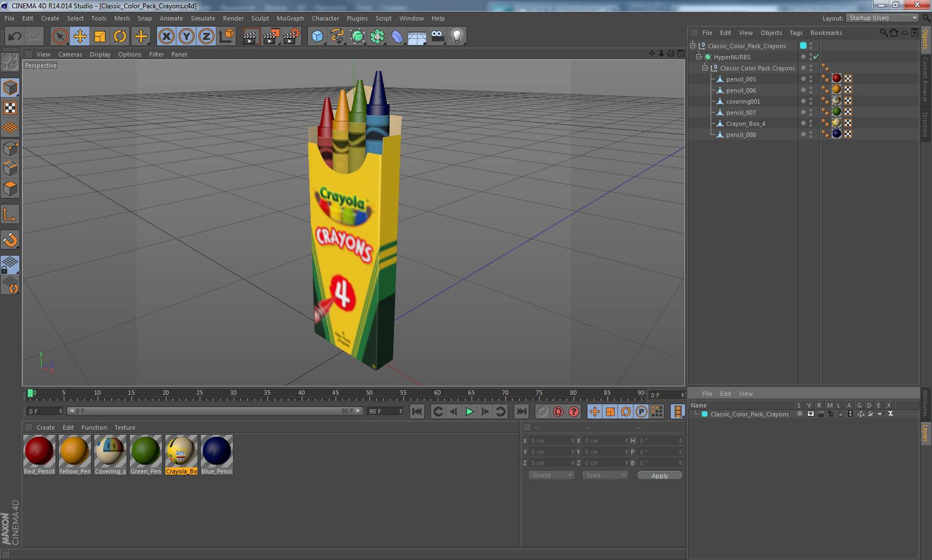The height and width of the screenshot is (560, 932).
Task: Open the Object Manager Tags menu
Action: pyautogui.click(x=796, y=33)
